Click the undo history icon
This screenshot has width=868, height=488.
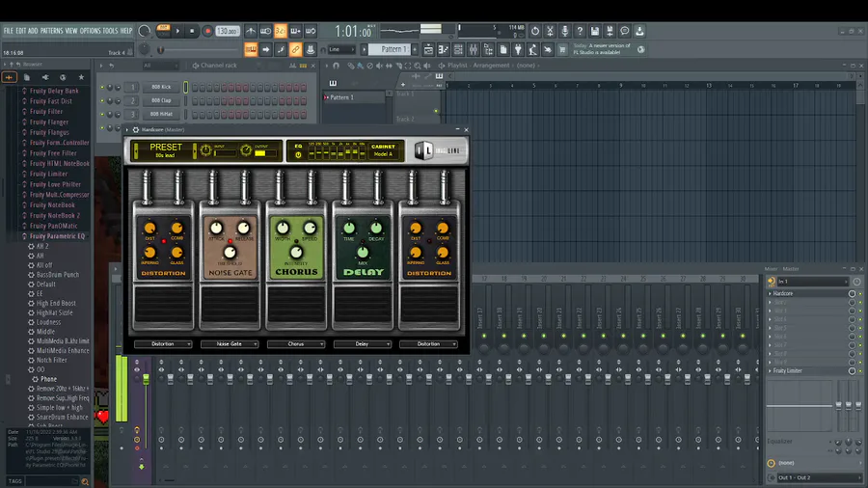point(534,31)
